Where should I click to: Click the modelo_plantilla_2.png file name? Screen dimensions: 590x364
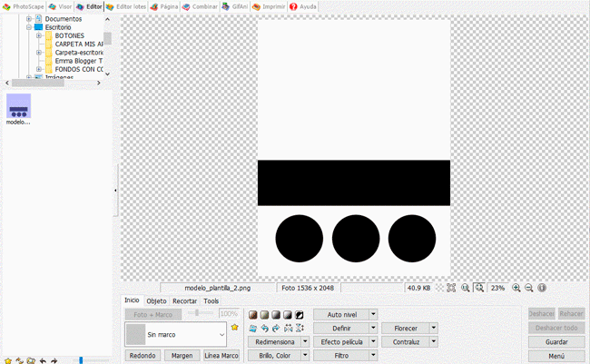pyautogui.click(x=218, y=288)
